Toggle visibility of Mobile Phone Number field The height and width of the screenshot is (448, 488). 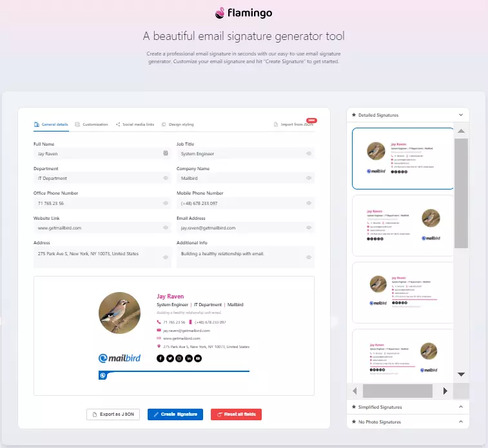click(x=309, y=203)
